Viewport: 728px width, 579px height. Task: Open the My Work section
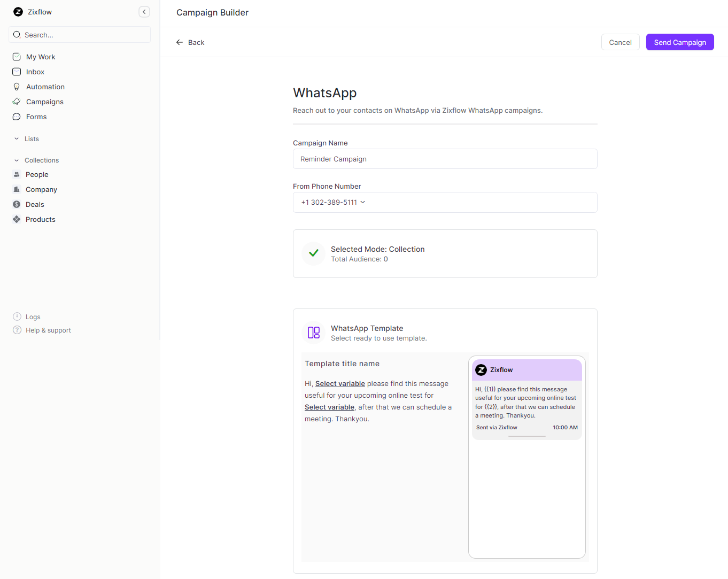pyautogui.click(x=40, y=57)
